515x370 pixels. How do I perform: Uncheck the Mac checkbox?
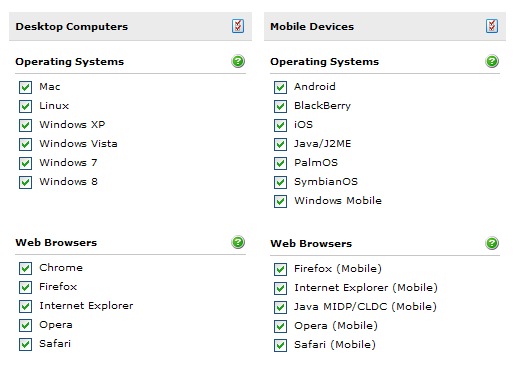click(25, 87)
